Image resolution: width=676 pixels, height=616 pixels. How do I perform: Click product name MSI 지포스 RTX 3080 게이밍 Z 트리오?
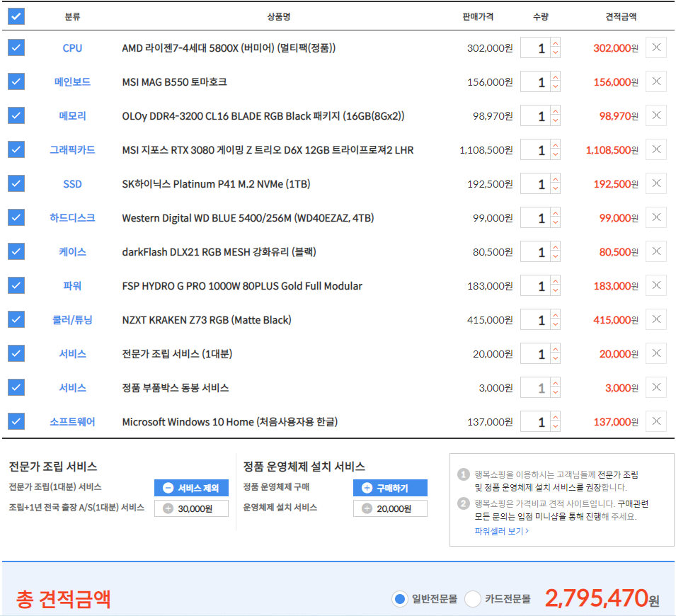click(x=268, y=150)
